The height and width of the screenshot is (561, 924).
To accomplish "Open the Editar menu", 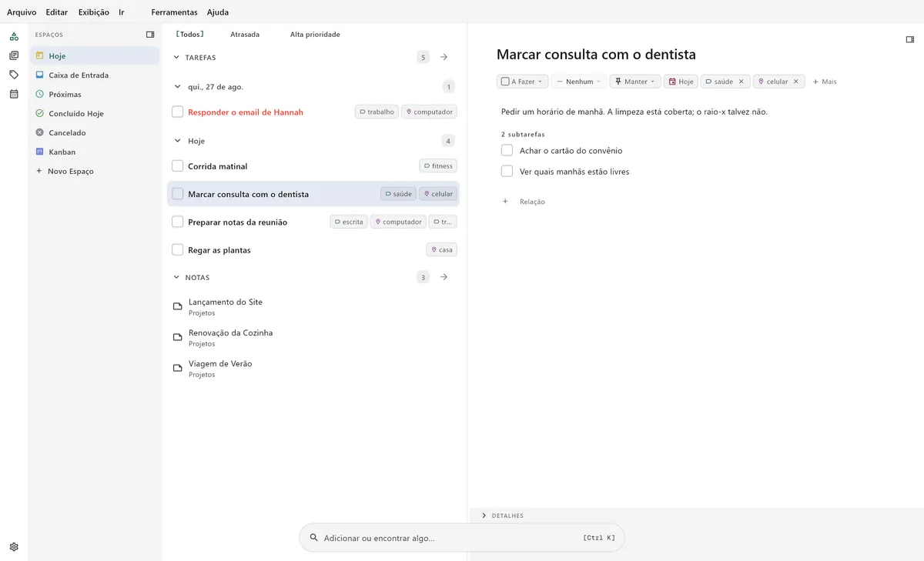I will click(x=57, y=12).
